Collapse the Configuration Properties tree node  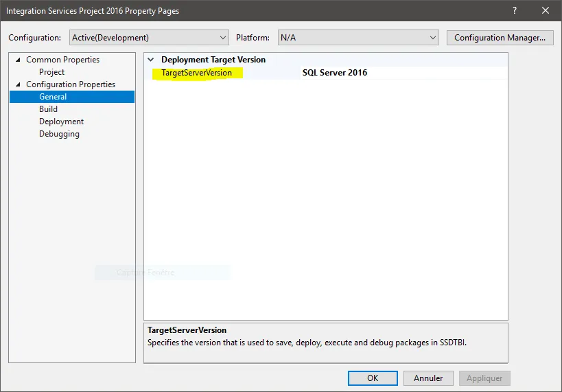pyautogui.click(x=18, y=84)
